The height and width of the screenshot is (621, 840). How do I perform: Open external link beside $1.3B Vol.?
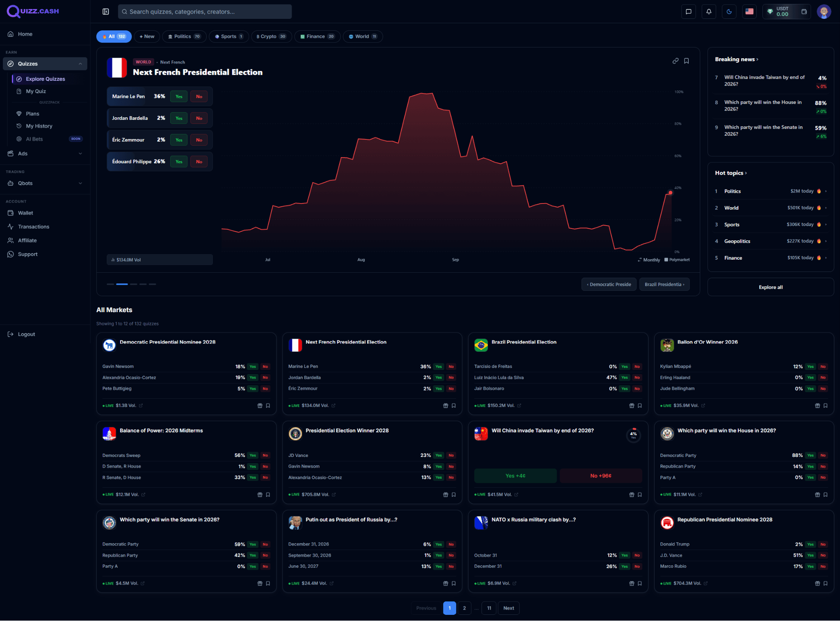pos(141,406)
